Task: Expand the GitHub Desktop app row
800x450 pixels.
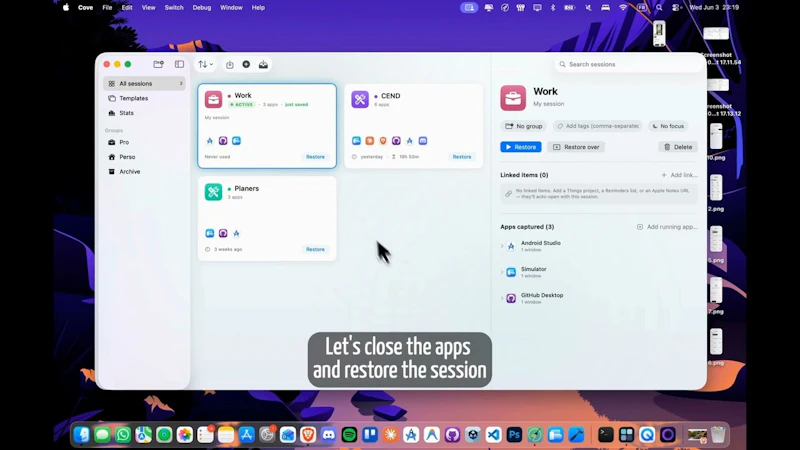Action: tap(502, 298)
